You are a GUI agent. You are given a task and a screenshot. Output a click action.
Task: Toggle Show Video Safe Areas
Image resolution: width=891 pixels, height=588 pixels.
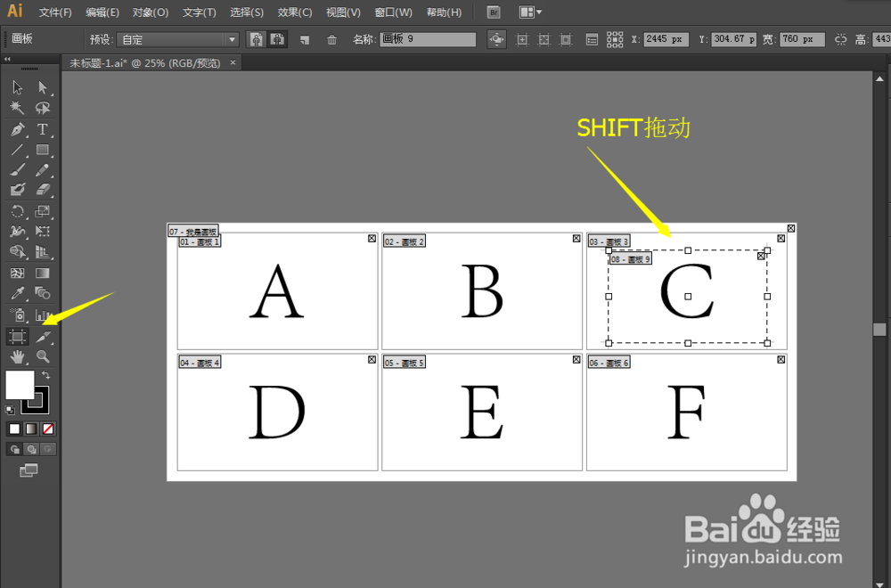tap(566, 40)
